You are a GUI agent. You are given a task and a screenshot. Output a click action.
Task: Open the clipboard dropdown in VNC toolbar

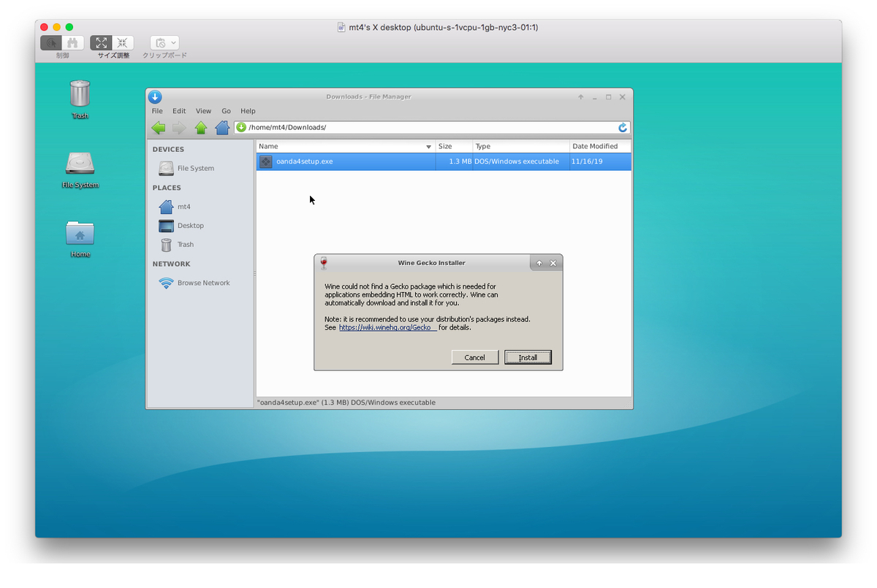click(x=164, y=43)
